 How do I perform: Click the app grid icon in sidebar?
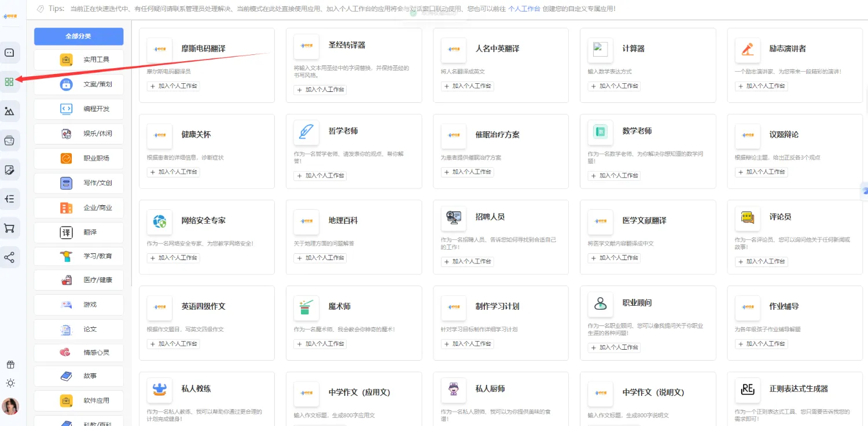coord(9,82)
